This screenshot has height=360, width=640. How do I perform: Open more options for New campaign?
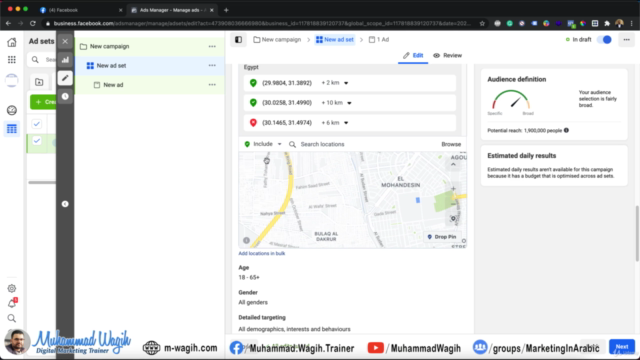[x=212, y=46]
